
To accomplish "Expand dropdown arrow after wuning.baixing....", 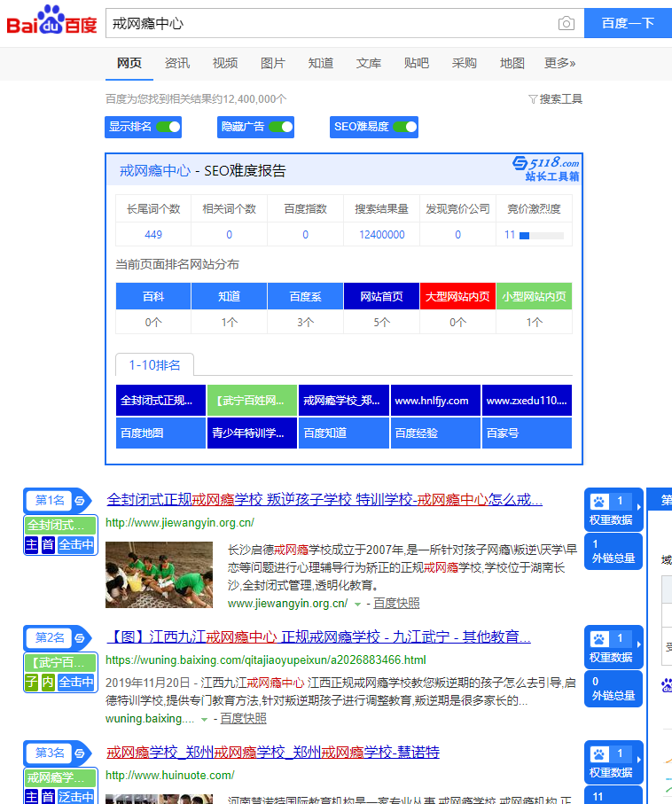I will click(204, 720).
